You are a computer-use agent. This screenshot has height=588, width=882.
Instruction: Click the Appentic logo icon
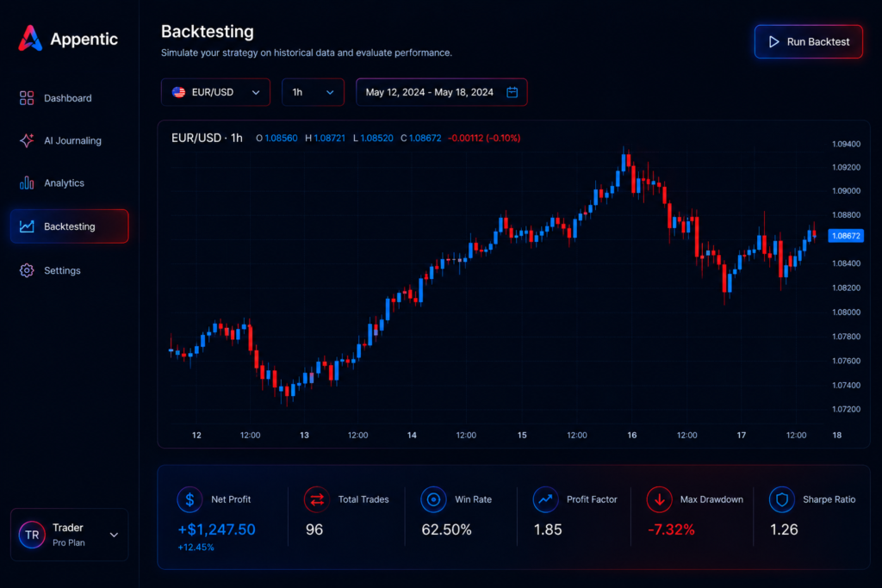tap(30, 38)
